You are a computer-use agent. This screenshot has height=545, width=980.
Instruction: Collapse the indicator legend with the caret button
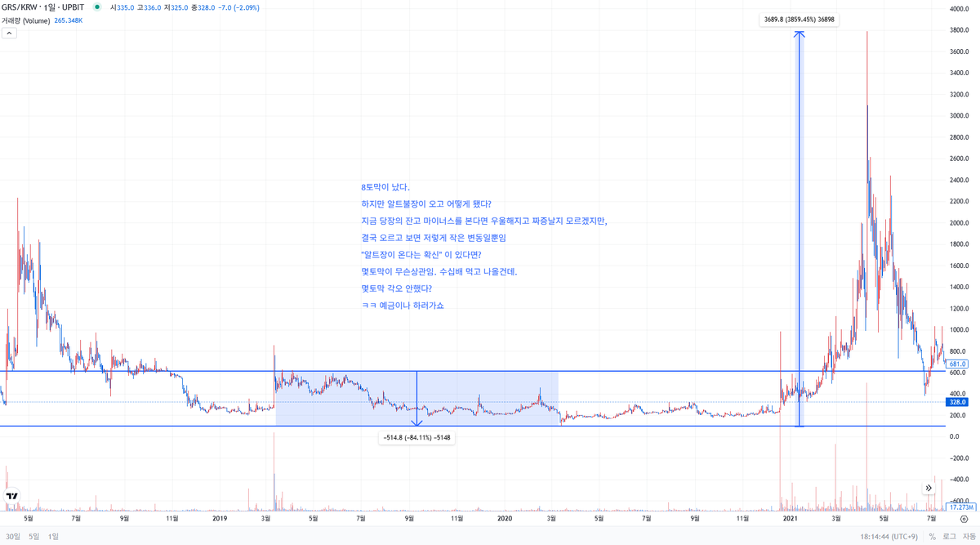pyautogui.click(x=9, y=34)
